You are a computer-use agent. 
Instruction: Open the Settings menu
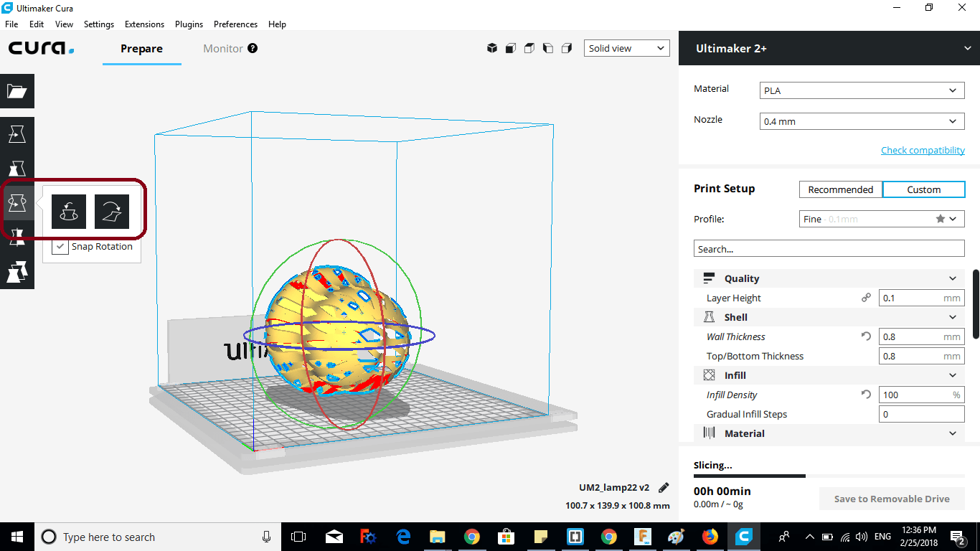[99, 24]
